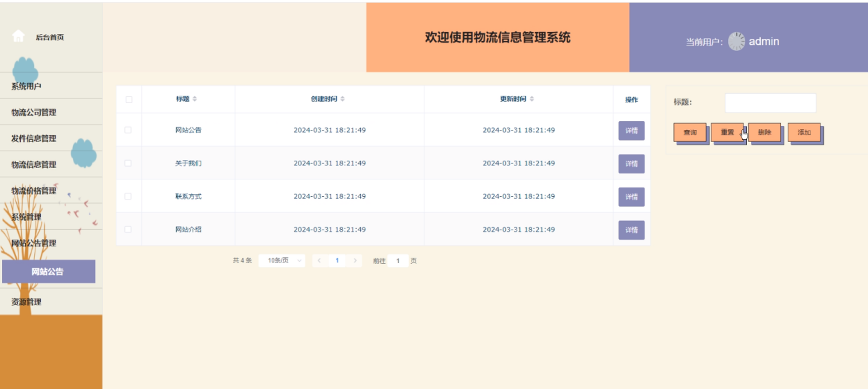Click the home icon beside 后台首页

point(19,36)
